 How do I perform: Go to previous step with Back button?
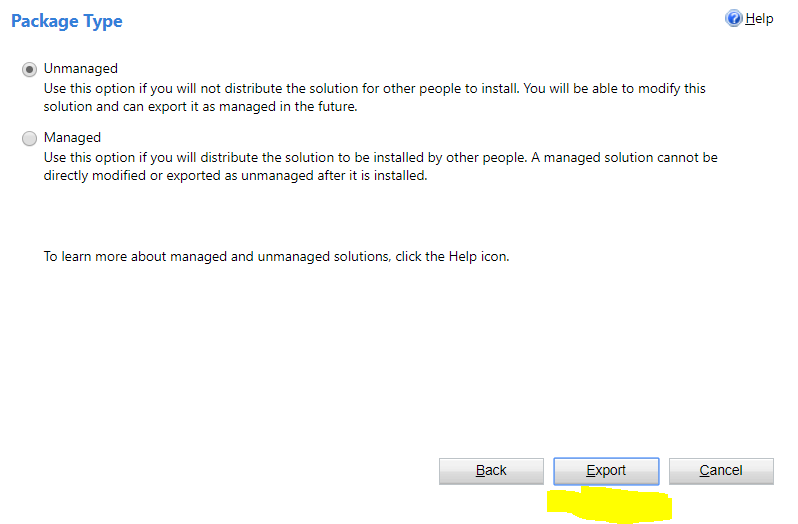click(491, 471)
